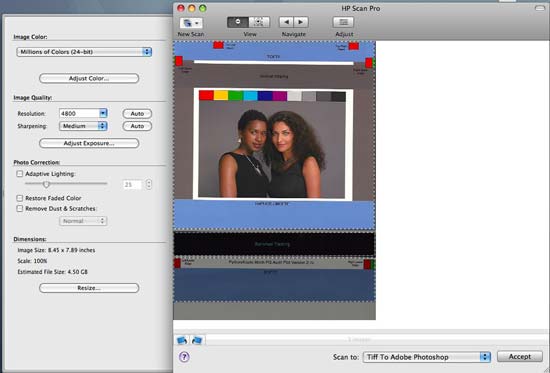Click the Adaptive Lighting value field 25
Image resolution: width=550 pixels, height=373 pixels.
tap(132, 185)
